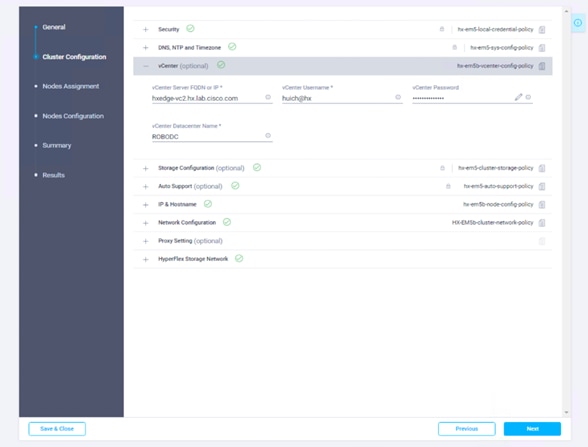Expand Storage Configuration section
588x447 pixels.
pyautogui.click(x=146, y=168)
